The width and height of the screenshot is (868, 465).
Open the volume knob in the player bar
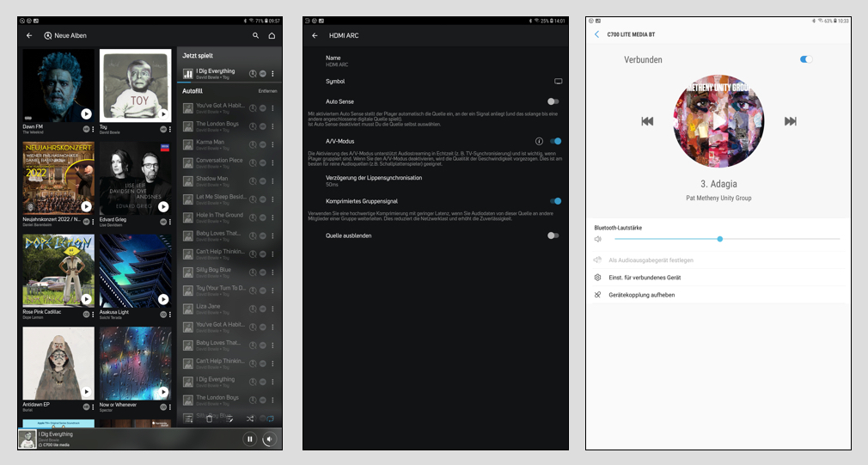(269, 439)
